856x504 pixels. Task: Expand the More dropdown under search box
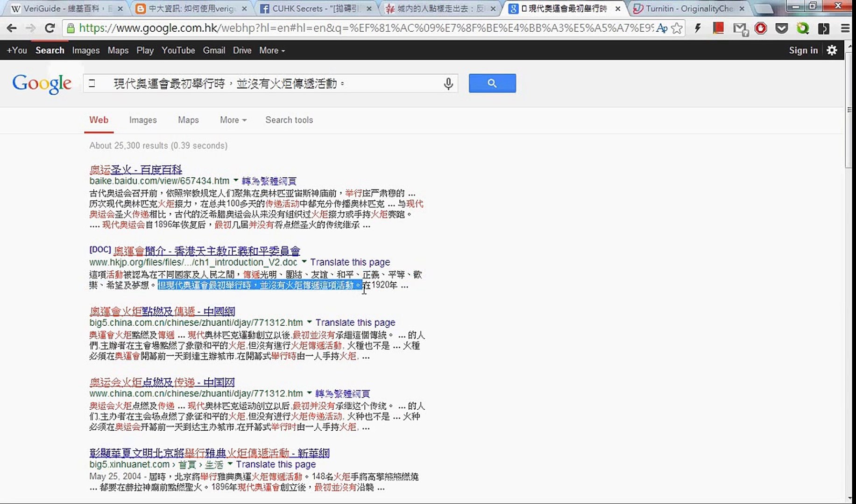point(233,120)
